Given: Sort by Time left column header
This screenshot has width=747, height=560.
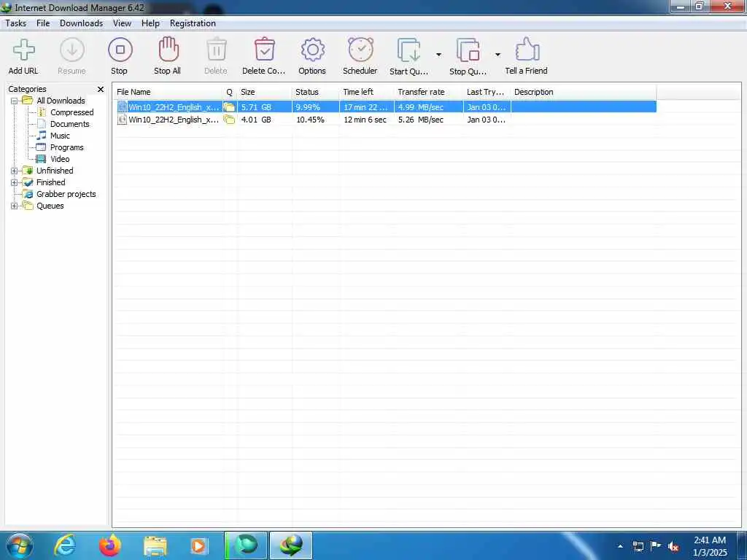Looking at the screenshot, I should pos(367,92).
